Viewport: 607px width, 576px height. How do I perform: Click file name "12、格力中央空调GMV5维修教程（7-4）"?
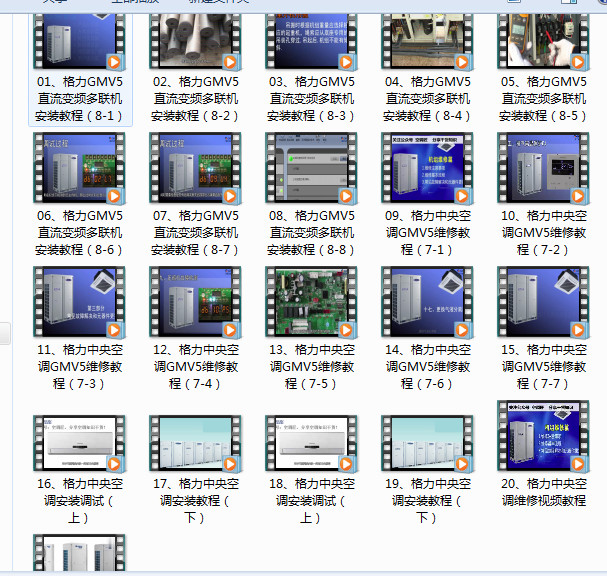tap(195, 367)
